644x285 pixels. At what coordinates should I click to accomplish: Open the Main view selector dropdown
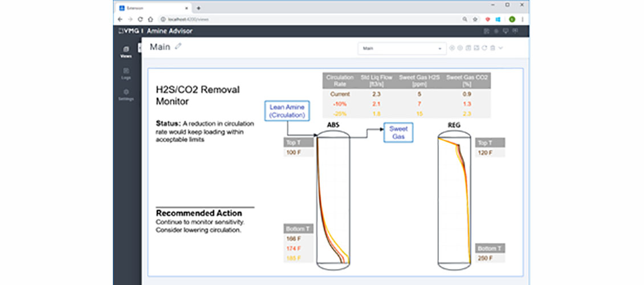point(402,48)
